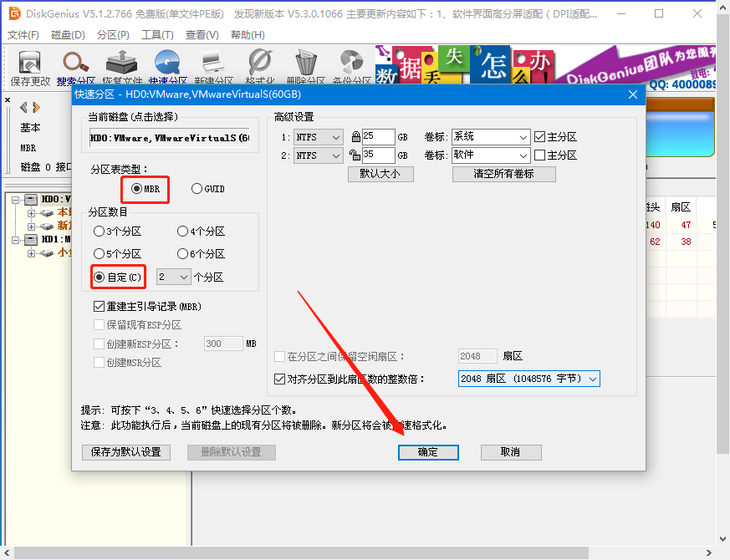730x560 pixels.
Task: Uncheck 重建主引导记录(MBR) checkbox
Action: tap(100, 307)
